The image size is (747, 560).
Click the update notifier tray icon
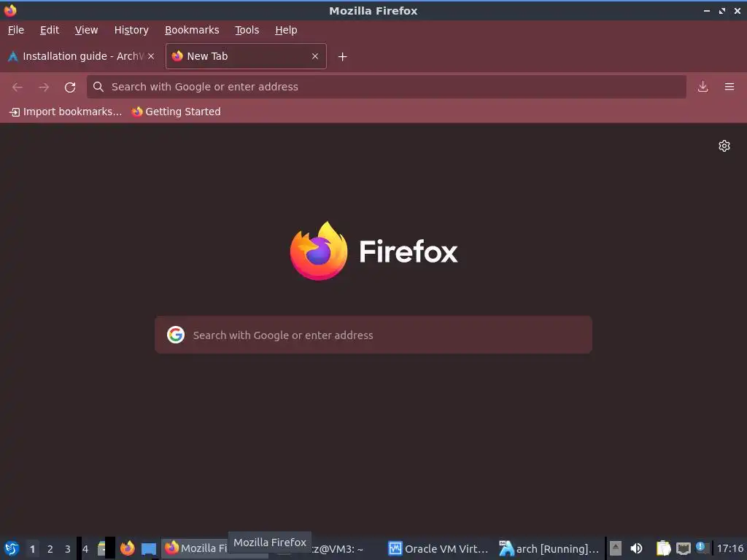click(700, 548)
